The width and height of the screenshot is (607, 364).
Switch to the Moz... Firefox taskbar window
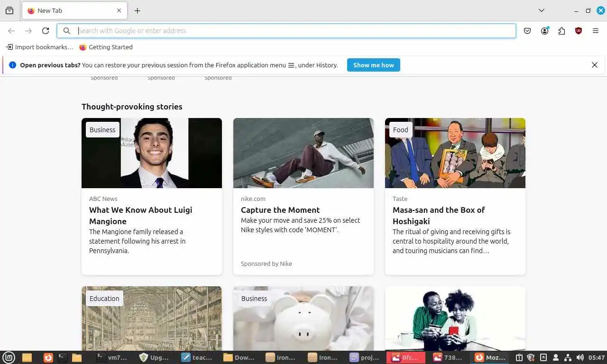[491, 357]
